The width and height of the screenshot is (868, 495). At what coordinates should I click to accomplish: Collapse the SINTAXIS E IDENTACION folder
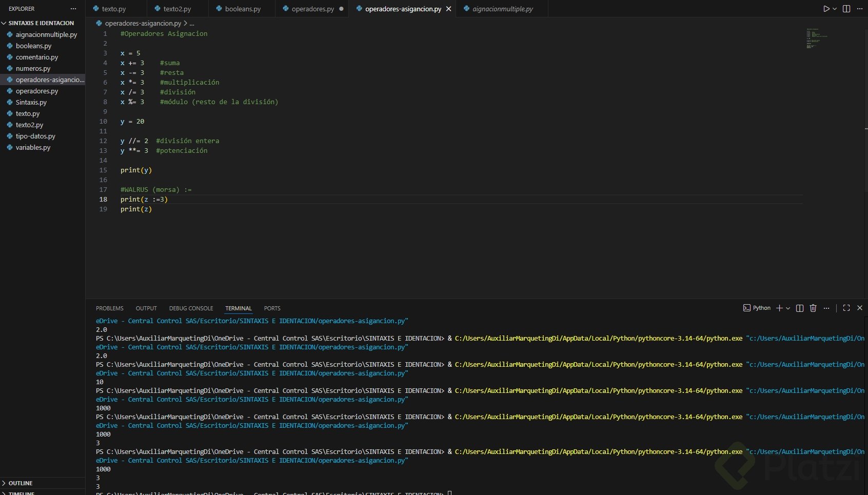coord(4,23)
